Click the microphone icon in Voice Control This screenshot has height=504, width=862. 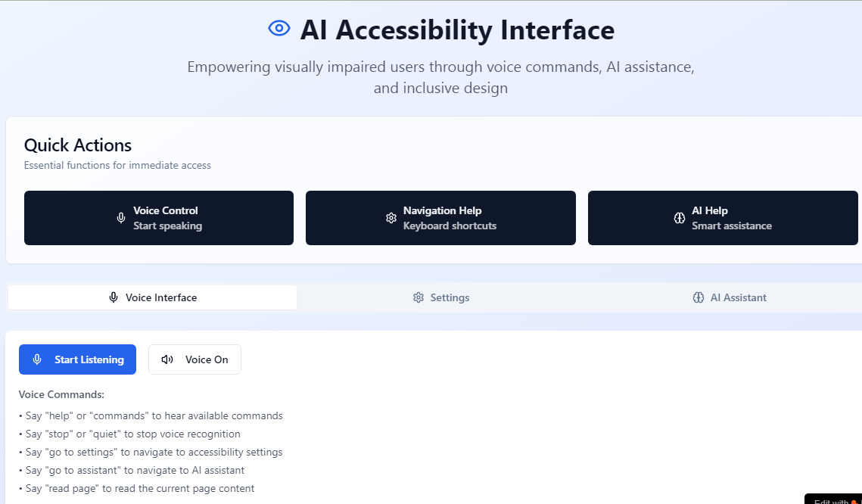121,218
